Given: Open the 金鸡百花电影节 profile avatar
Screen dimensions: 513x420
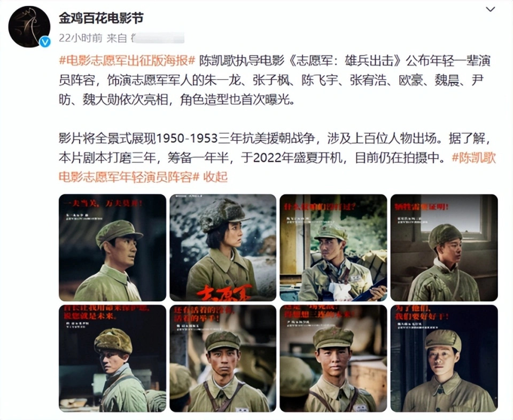Looking at the screenshot, I should [29, 27].
